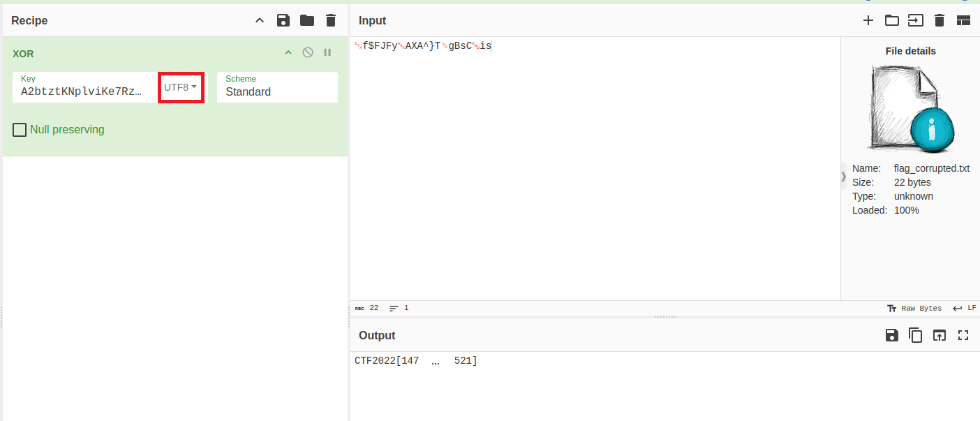
Task: Add a new input tab
Action: point(868,20)
